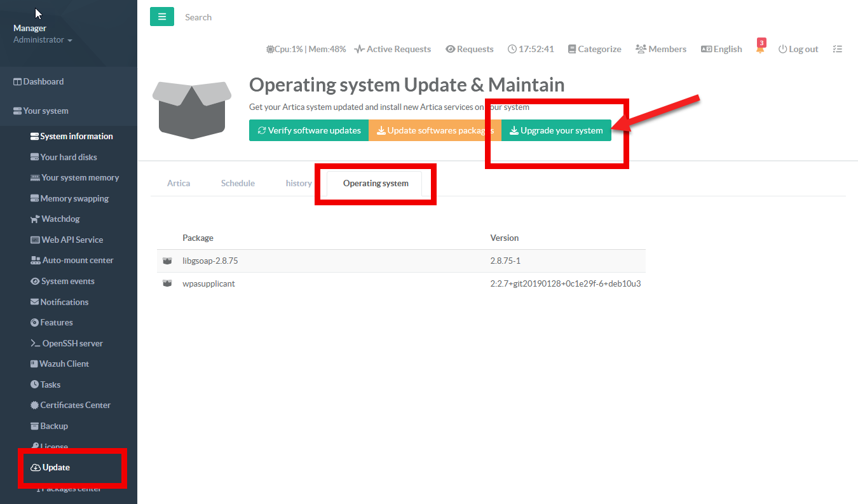Click Verify software updates button
858x504 pixels.
(x=309, y=130)
